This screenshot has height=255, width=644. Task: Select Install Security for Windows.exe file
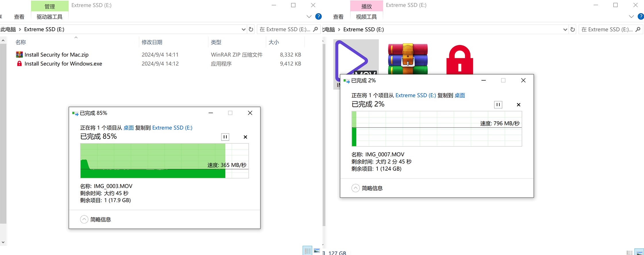63,63
